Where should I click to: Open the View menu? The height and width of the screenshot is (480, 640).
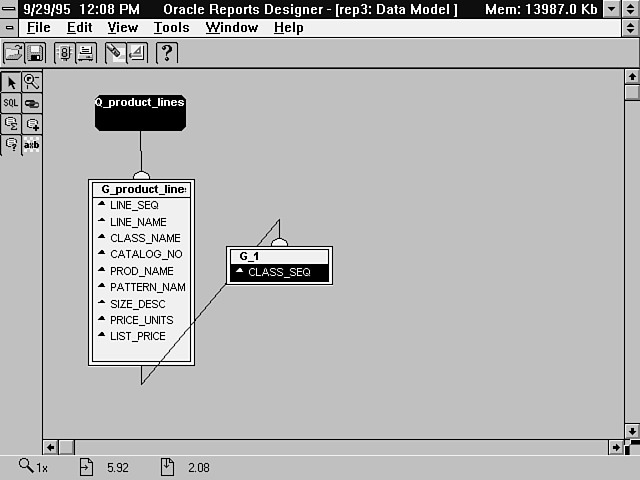coord(123,28)
